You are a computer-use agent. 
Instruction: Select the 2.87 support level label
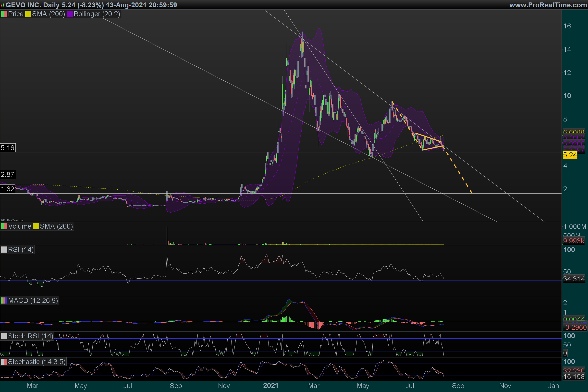8,174
